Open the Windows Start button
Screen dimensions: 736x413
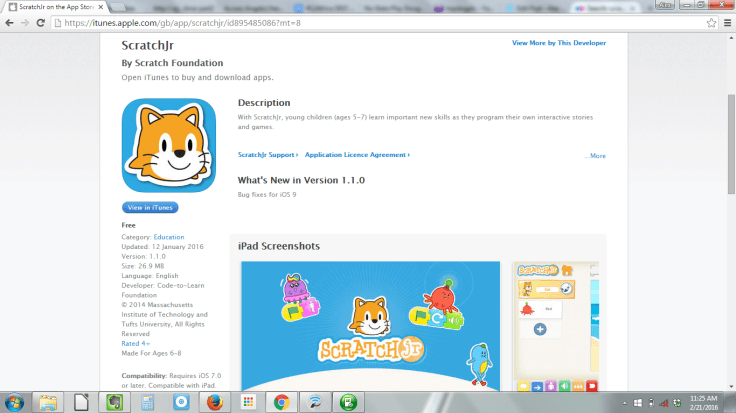coord(15,403)
